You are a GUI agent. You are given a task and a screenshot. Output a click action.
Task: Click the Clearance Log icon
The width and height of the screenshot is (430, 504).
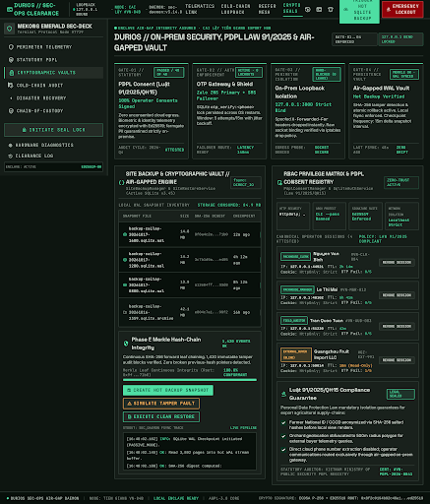click(x=10, y=156)
